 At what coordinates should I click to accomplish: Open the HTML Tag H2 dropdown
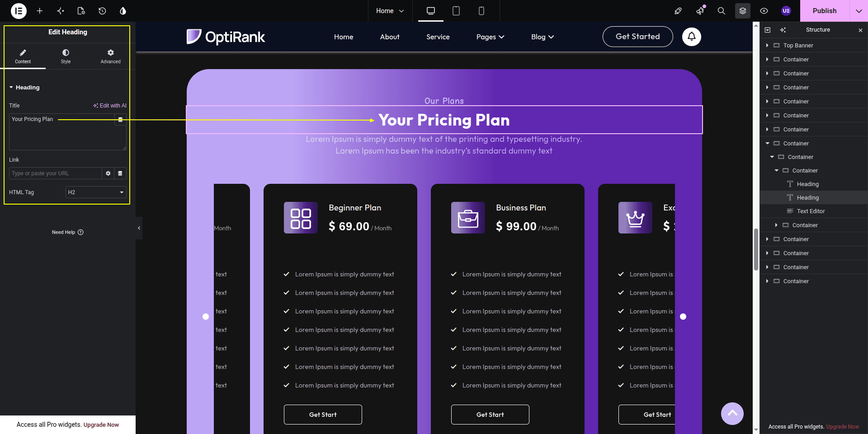(x=96, y=192)
